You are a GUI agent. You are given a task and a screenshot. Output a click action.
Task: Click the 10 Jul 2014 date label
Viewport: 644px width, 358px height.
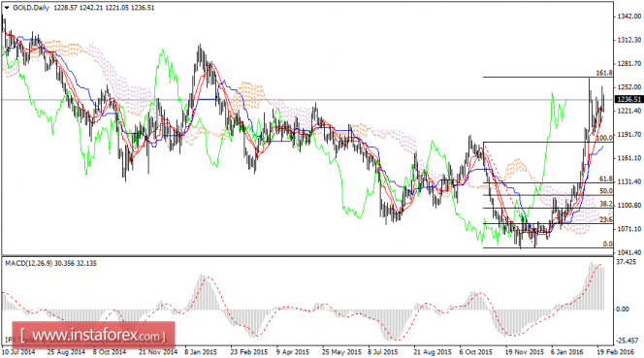(x=18, y=352)
